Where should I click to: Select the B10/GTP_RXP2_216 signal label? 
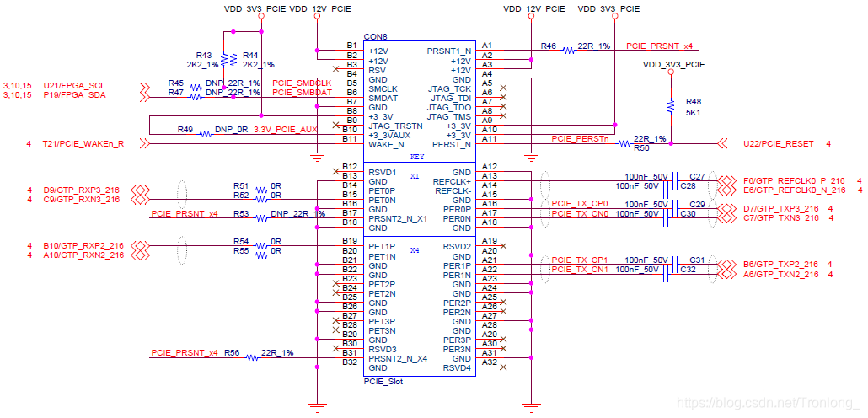tap(83, 246)
